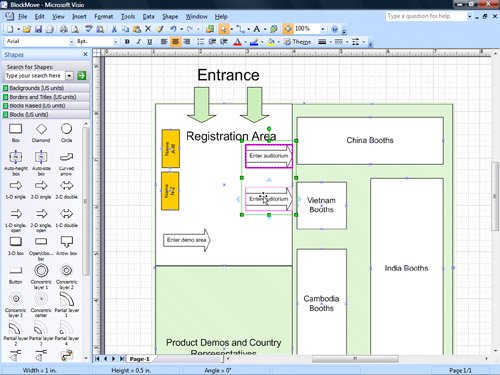500x375 pixels.
Task: Open the Backgrounds (US units) stencil
Action: tap(46, 88)
